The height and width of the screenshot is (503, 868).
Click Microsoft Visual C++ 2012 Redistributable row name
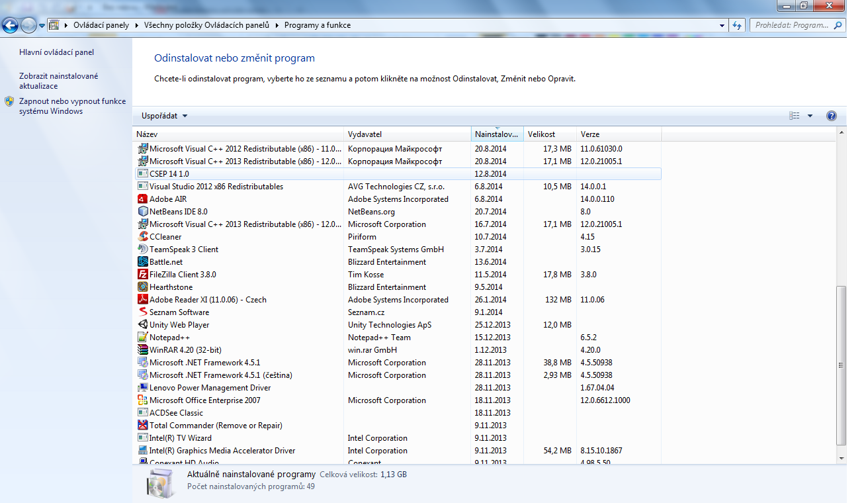246,149
